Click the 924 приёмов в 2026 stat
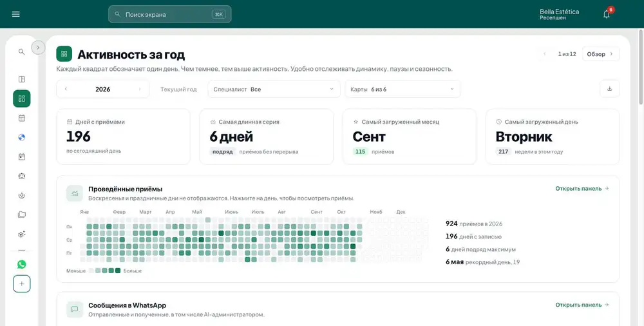 point(473,224)
